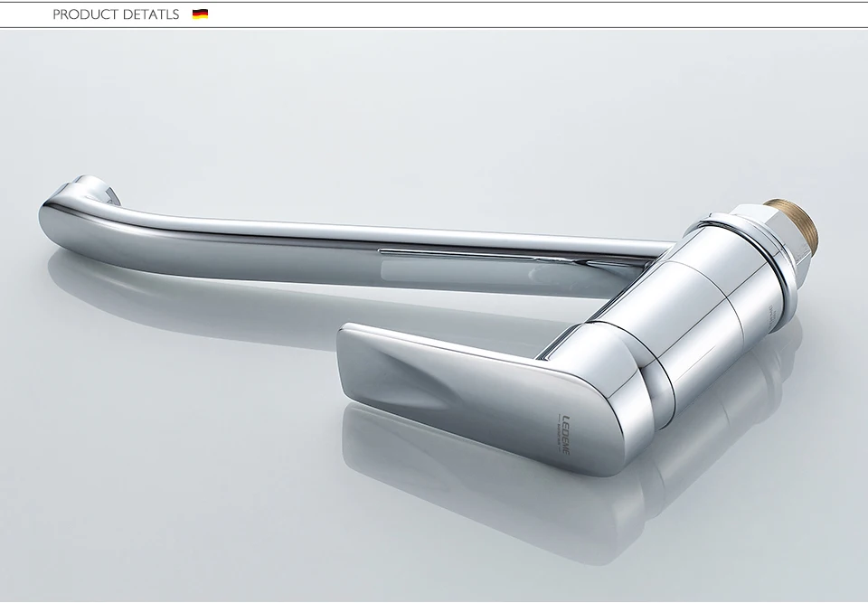This screenshot has height=603, width=868.
Task: Click the faucet product image
Action: pyautogui.click(x=434, y=316)
